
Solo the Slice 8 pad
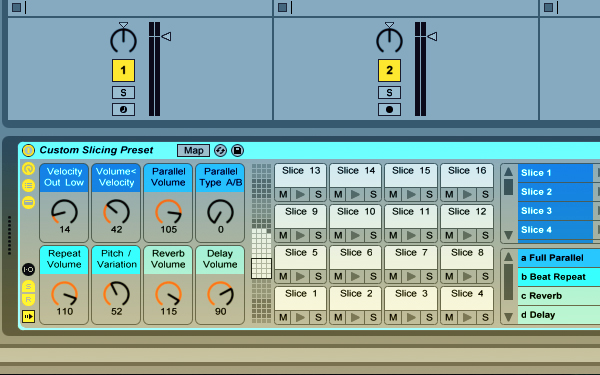coord(485,276)
